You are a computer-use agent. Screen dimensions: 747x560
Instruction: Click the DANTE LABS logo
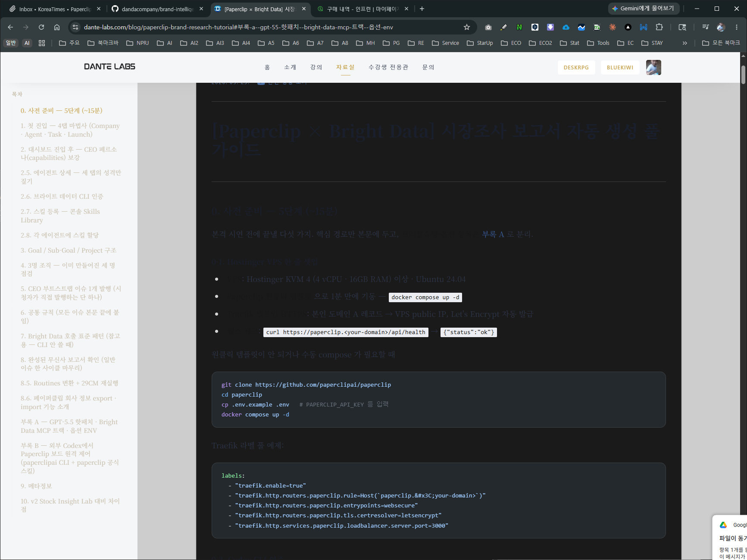tap(109, 66)
